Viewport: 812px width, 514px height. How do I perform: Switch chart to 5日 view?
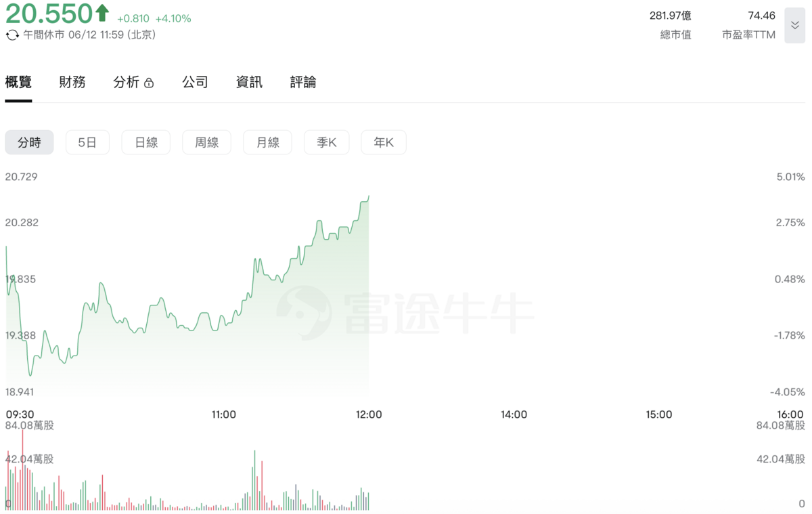(x=87, y=142)
